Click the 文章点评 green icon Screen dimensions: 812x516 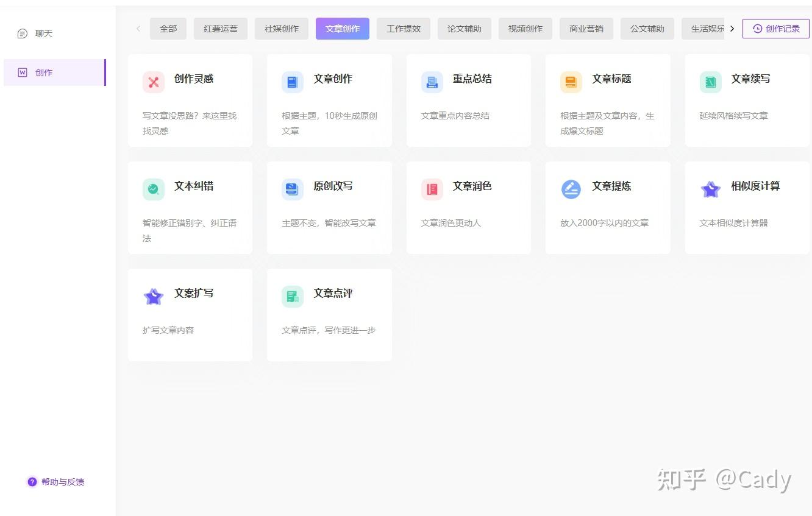(293, 297)
